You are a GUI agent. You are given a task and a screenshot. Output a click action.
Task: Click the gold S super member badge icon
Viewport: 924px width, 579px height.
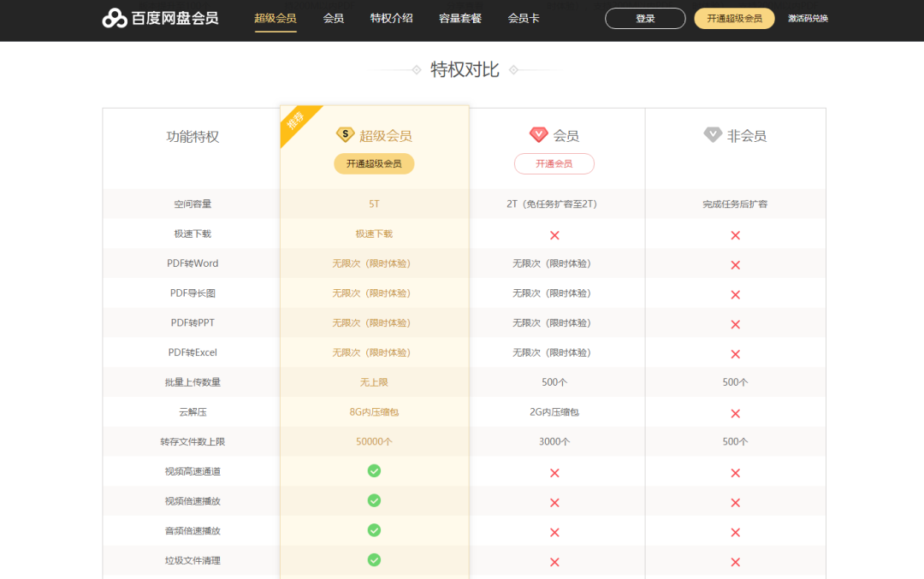click(345, 134)
